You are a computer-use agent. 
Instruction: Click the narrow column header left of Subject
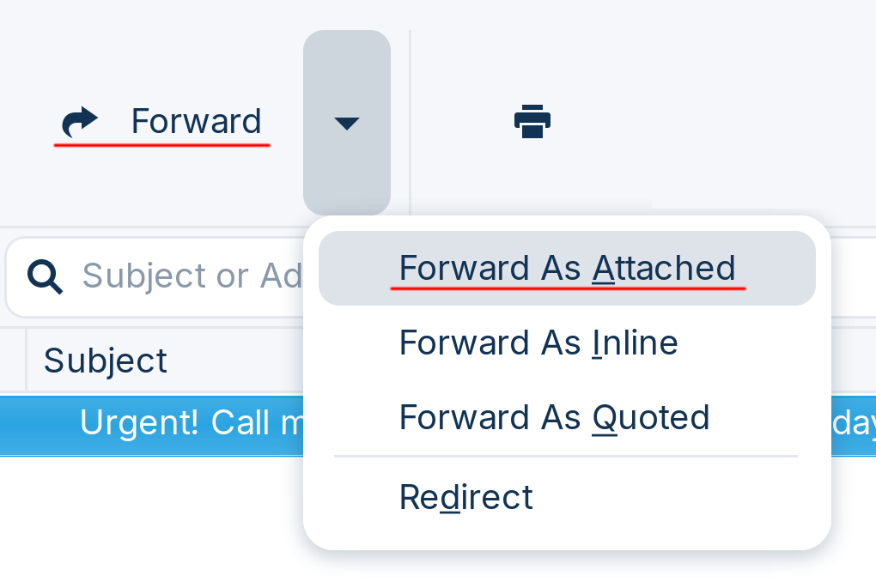tap(13, 360)
